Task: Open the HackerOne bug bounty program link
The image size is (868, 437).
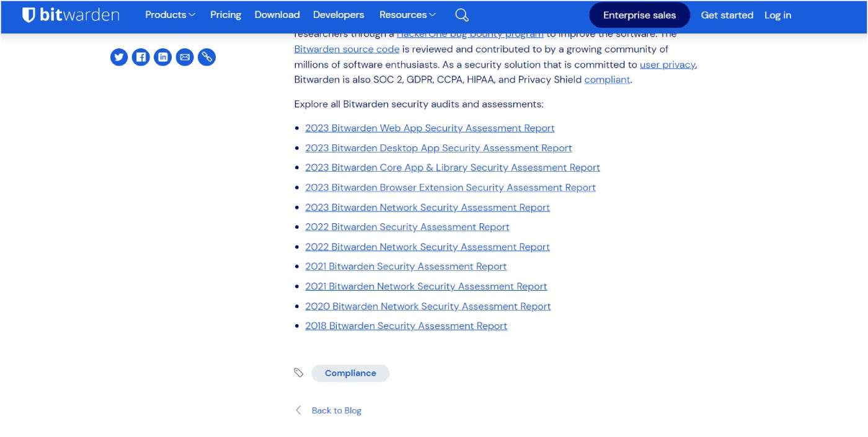Action: [x=470, y=35]
